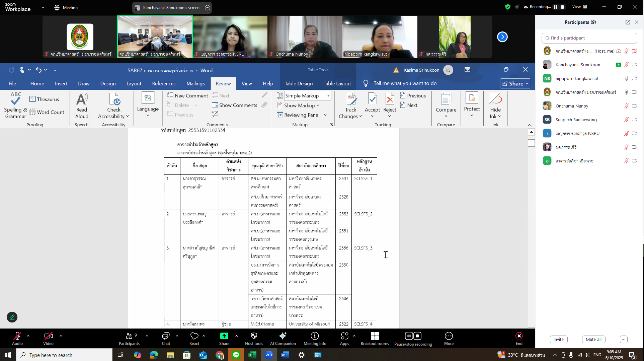Viewport: 644px width, 361px height.
Task: Open Spelling & Grammar check
Action: [x=15, y=105]
